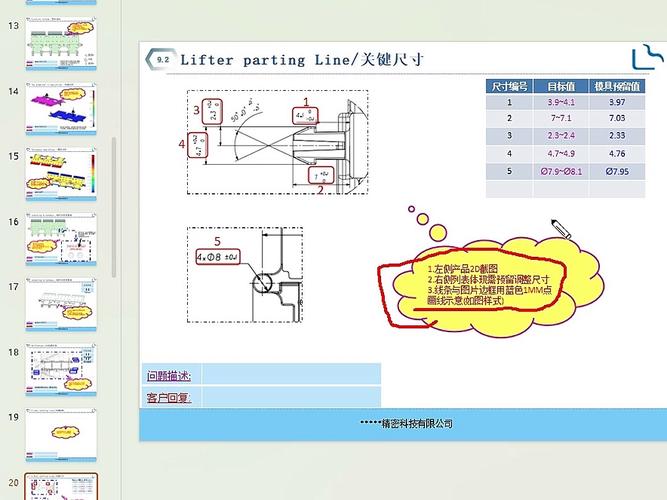Select table cell '2.3~2.4'
The image size is (667, 500).
coord(561,136)
